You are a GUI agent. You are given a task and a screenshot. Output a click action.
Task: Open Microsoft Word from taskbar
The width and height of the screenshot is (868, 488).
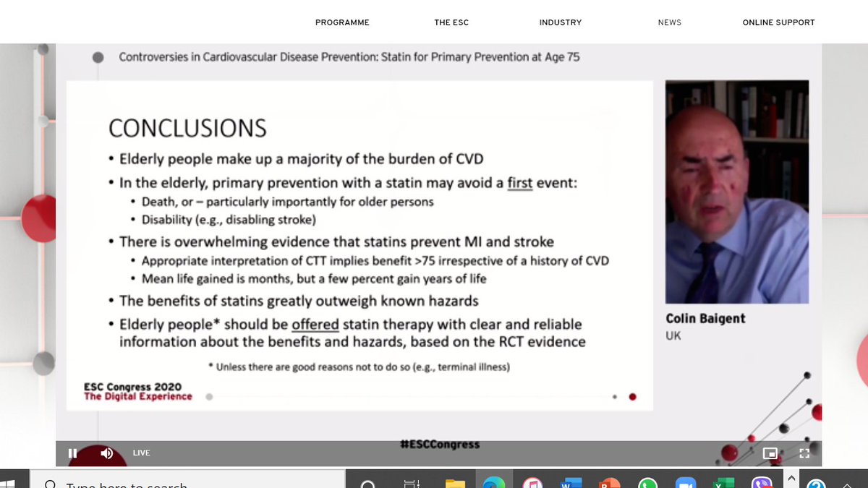pyautogui.click(x=571, y=483)
